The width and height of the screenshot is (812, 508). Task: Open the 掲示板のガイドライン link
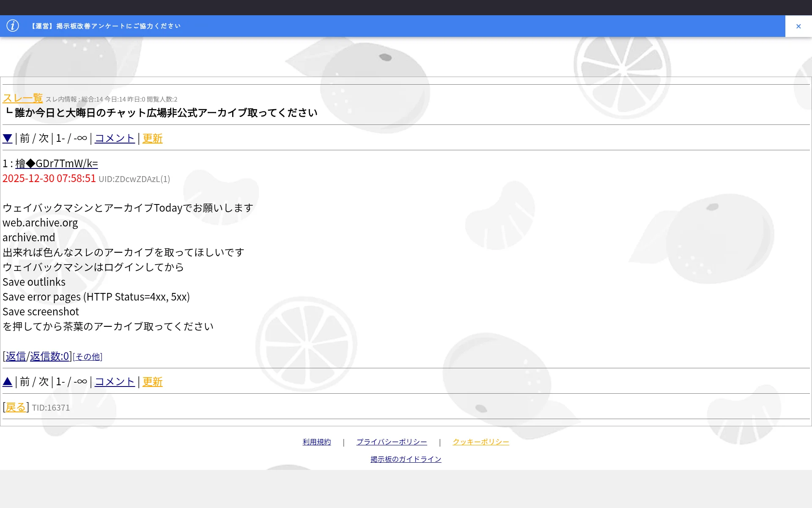pyautogui.click(x=406, y=459)
